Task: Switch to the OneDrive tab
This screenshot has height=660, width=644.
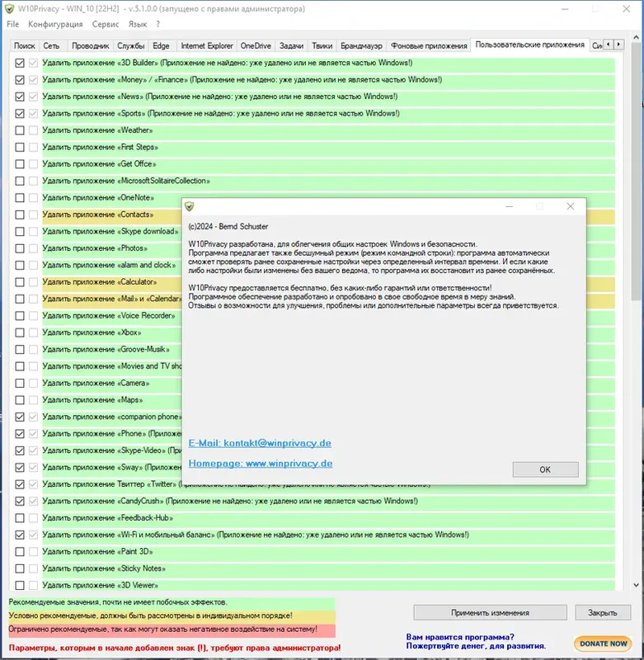Action: click(256, 46)
